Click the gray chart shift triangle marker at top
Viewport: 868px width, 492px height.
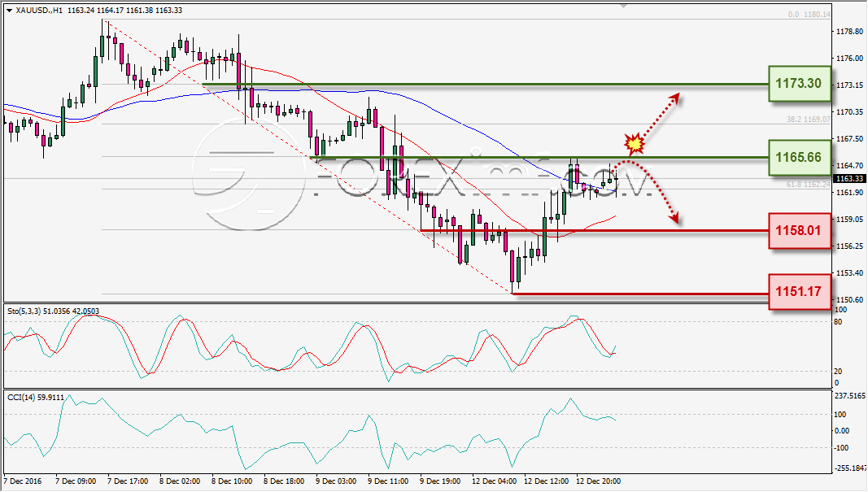point(624,6)
